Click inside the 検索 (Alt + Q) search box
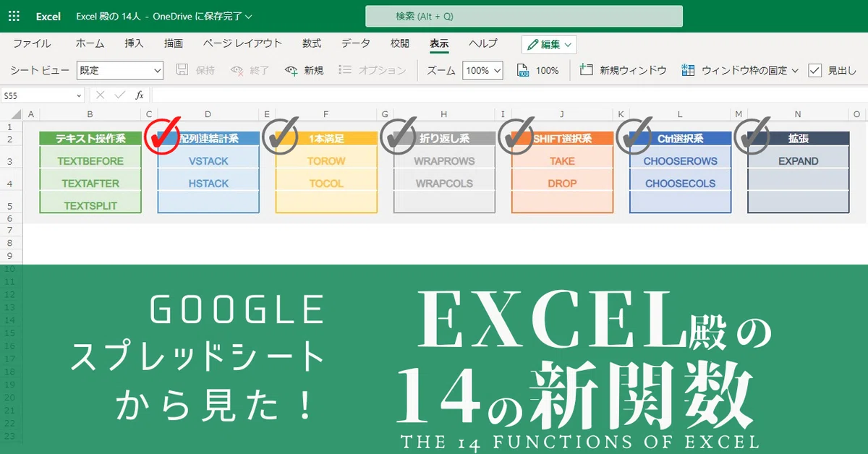The width and height of the screenshot is (868, 454). (x=524, y=16)
